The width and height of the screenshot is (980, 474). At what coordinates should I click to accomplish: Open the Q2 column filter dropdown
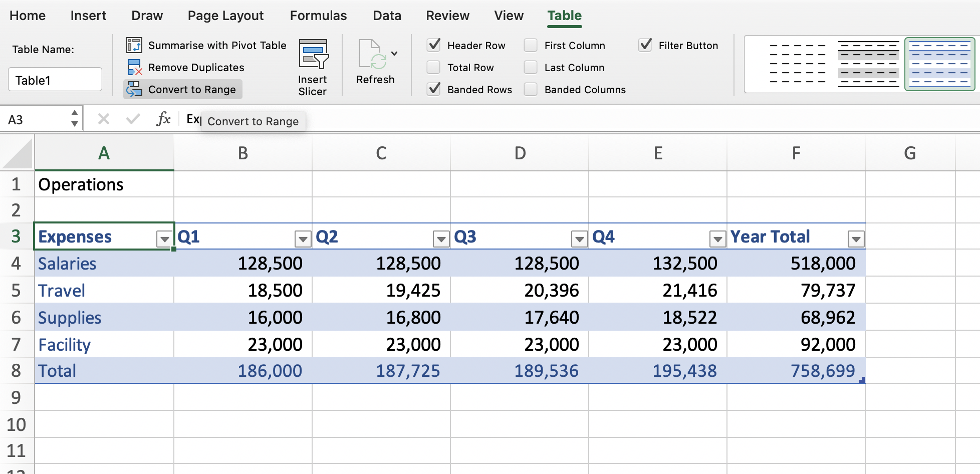pos(441,240)
